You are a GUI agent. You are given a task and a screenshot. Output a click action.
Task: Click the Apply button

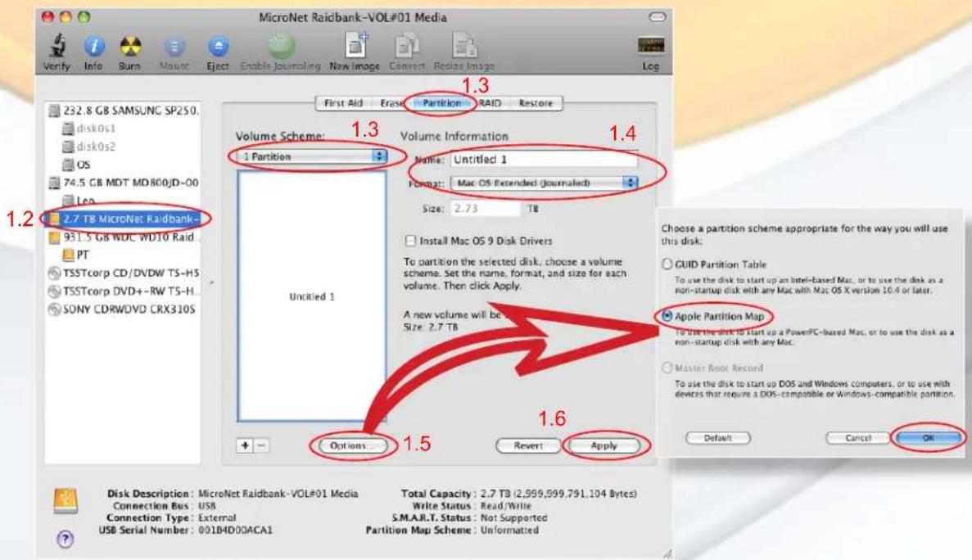[x=604, y=445]
